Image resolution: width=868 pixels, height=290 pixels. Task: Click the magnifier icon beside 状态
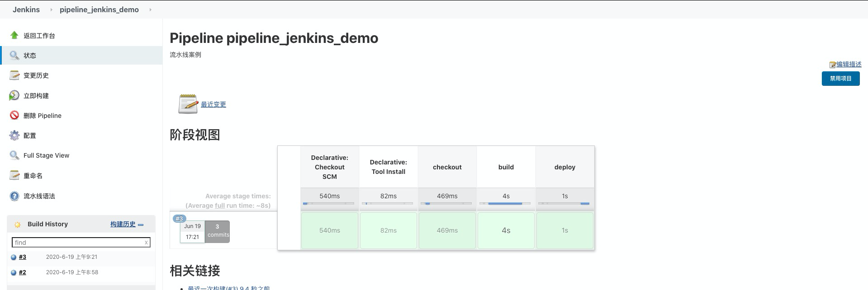tap(14, 55)
